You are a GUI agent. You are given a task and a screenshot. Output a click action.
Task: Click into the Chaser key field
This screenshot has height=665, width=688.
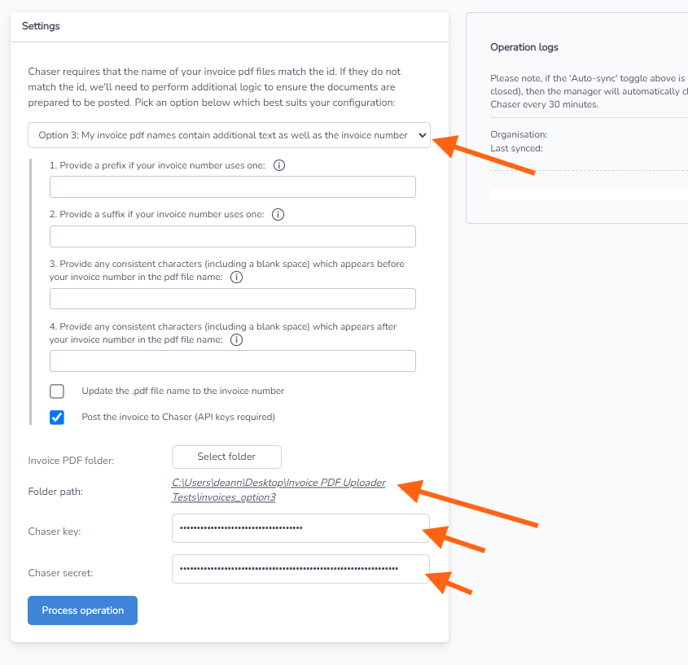[301, 528]
